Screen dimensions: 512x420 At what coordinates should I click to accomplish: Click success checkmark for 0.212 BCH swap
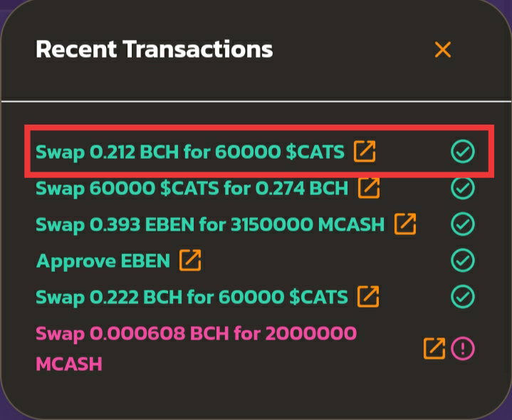tap(463, 152)
